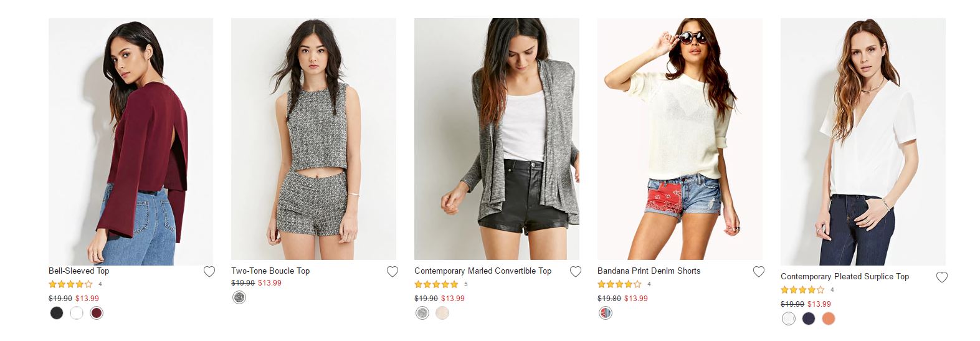
Task: Click star rating under Bell-Sleeved Top
Action: point(70,284)
